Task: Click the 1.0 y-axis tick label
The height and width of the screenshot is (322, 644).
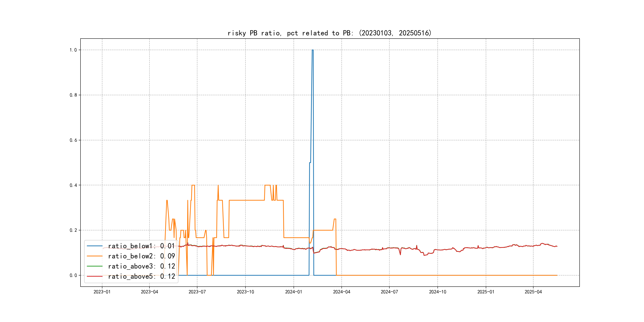Action: click(73, 50)
